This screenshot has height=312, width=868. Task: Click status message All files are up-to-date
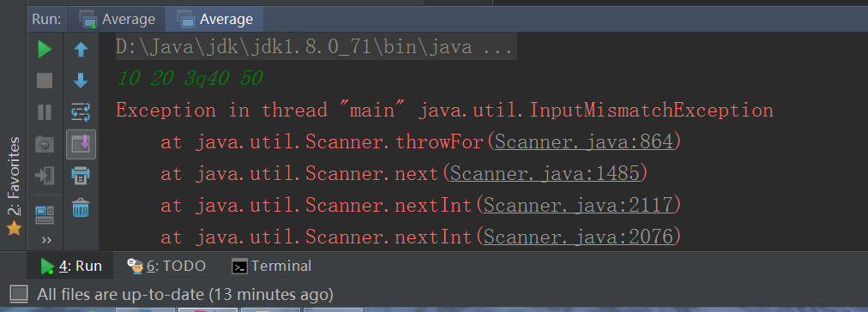[x=185, y=294]
